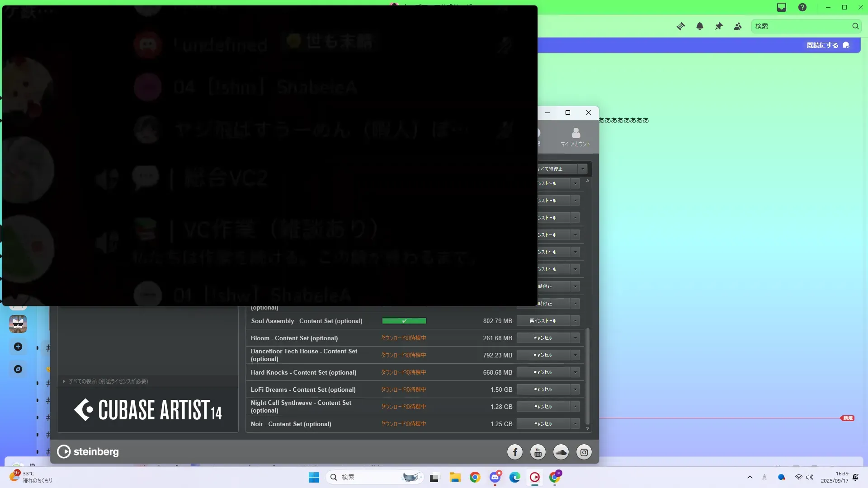
Task: Open Windows Start menu
Action: coord(314,477)
